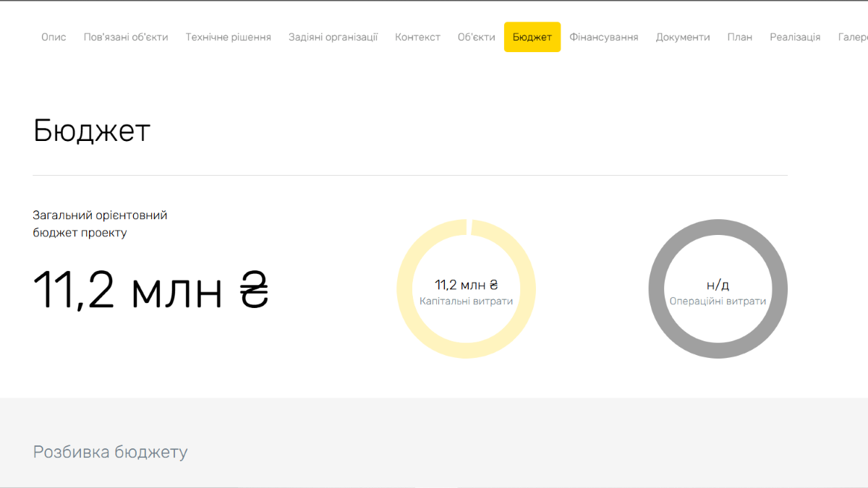Click the Розбивка бюджету section heading
868x488 pixels.
110,453
